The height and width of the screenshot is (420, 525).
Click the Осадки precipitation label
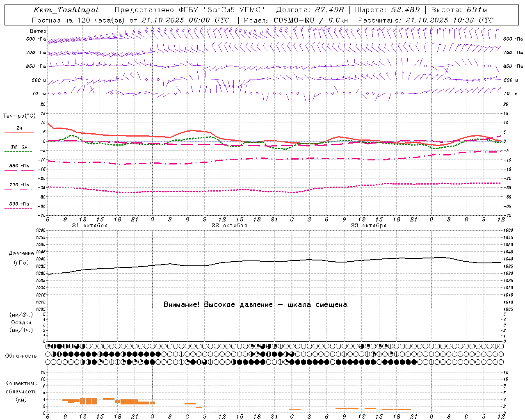tap(21, 322)
